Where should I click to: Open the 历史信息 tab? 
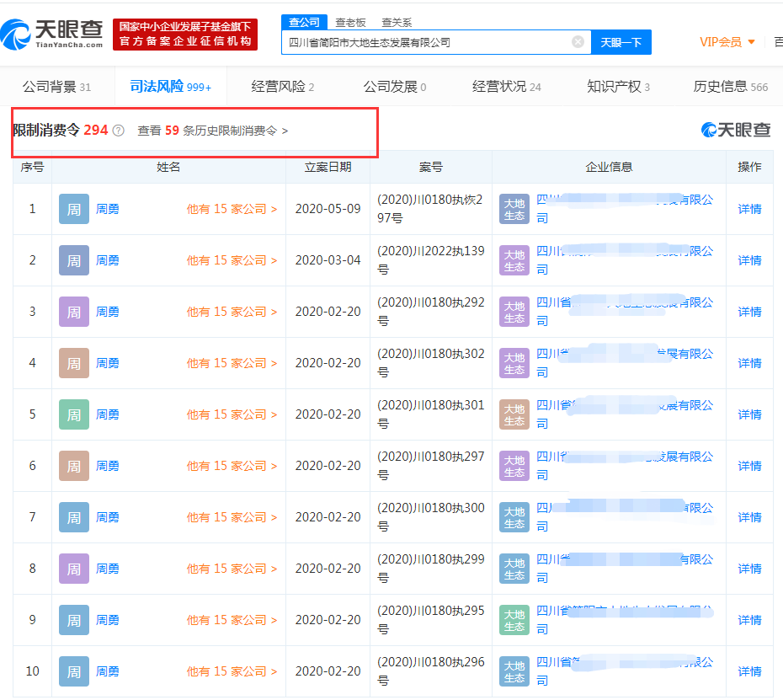(731, 87)
